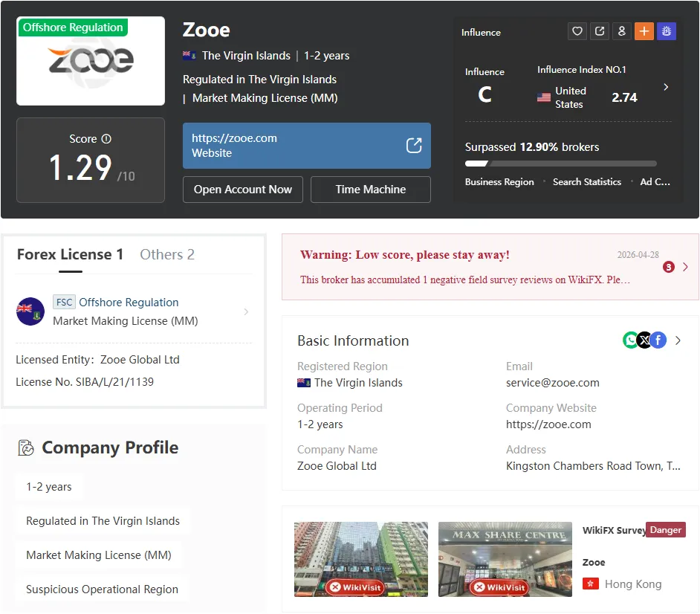Expand the warning banner chevron
Viewport: 700px width, 614px height.
(685, 267)
